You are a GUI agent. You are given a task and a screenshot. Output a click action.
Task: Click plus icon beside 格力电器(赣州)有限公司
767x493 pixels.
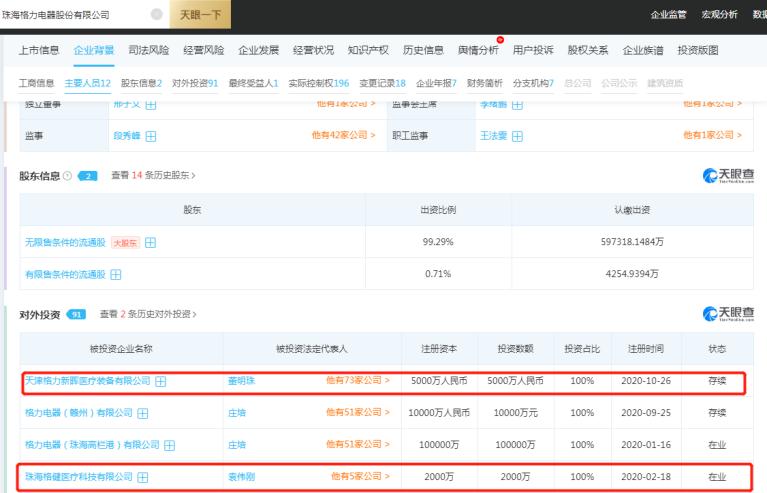click(142, 413)
